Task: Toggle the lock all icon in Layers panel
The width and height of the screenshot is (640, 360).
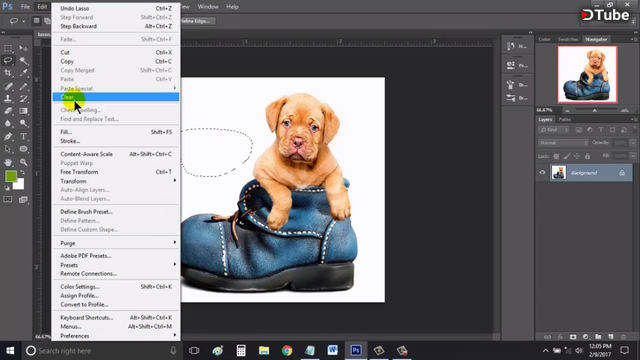Action: (x=587, y=156)
